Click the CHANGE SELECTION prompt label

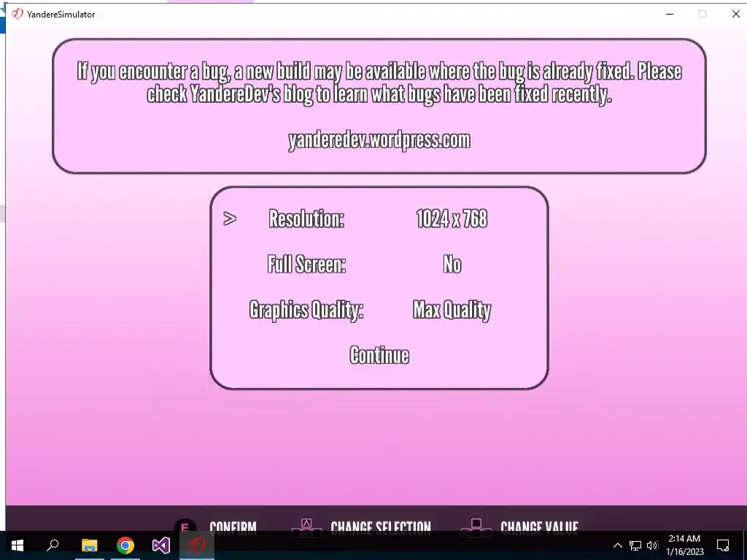pos(381,526)
